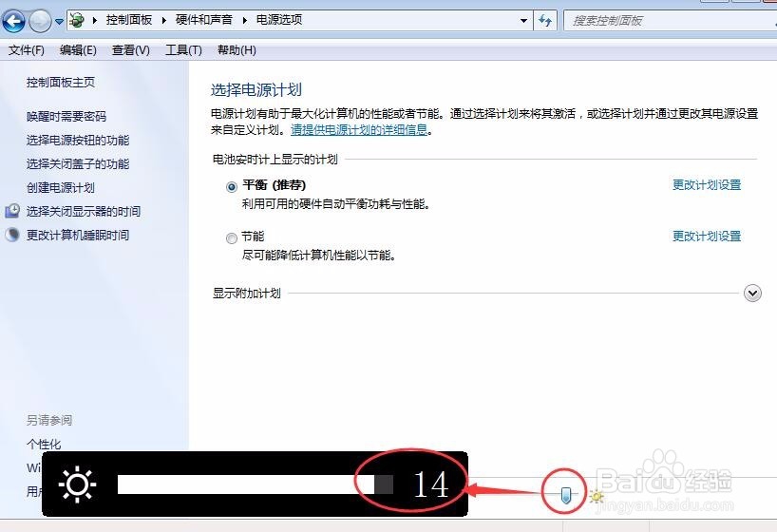Expand arrow after 控制面板 breadcrumb
The image size is (777, 532).
163,20
